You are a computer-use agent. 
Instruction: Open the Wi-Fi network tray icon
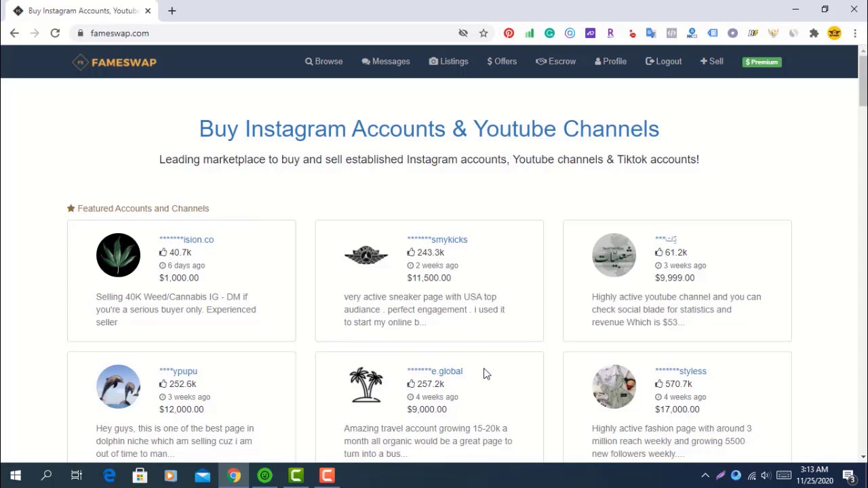click(752, 476)
